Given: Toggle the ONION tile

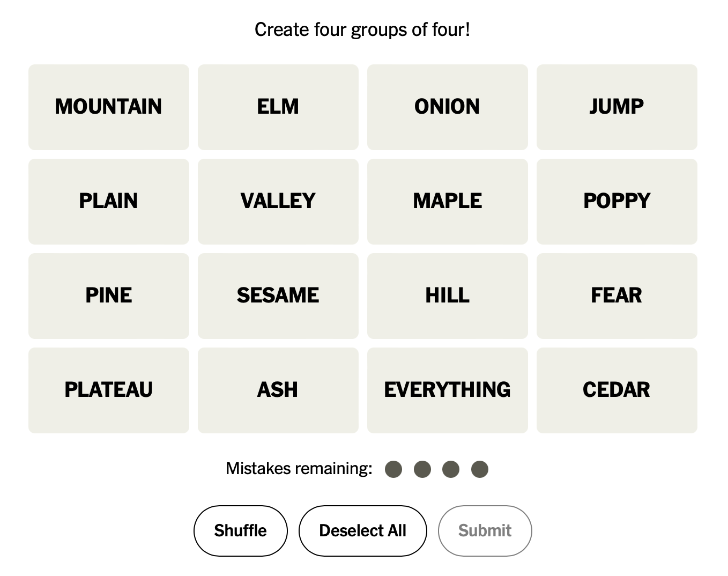Looking at the screenshot, I should [x=447, y=107].
